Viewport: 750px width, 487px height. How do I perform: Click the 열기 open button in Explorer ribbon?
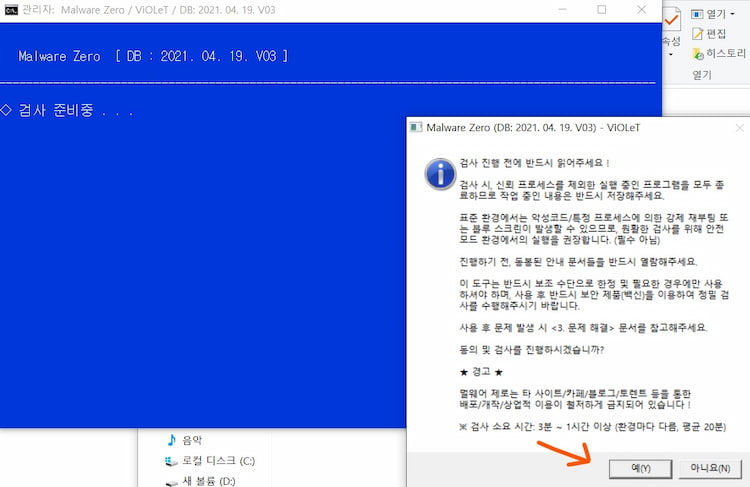pyautogui.click(x=708, y=14)
